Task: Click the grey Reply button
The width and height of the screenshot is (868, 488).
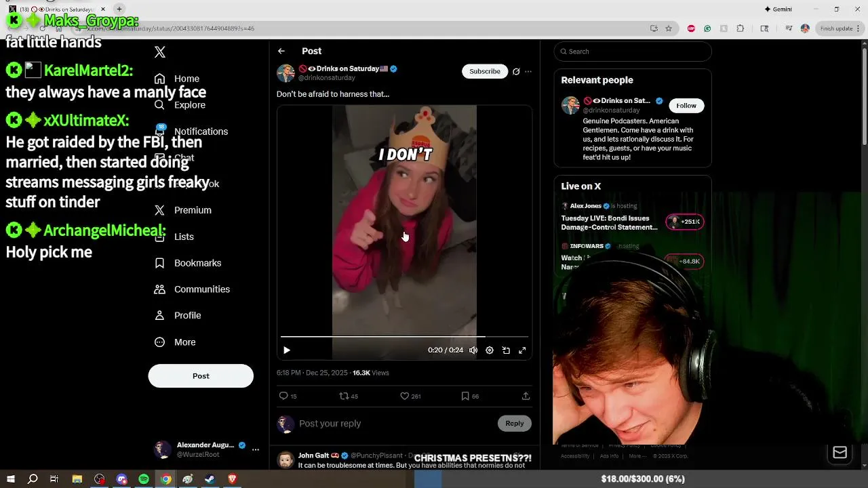Action: pos(515,424)
